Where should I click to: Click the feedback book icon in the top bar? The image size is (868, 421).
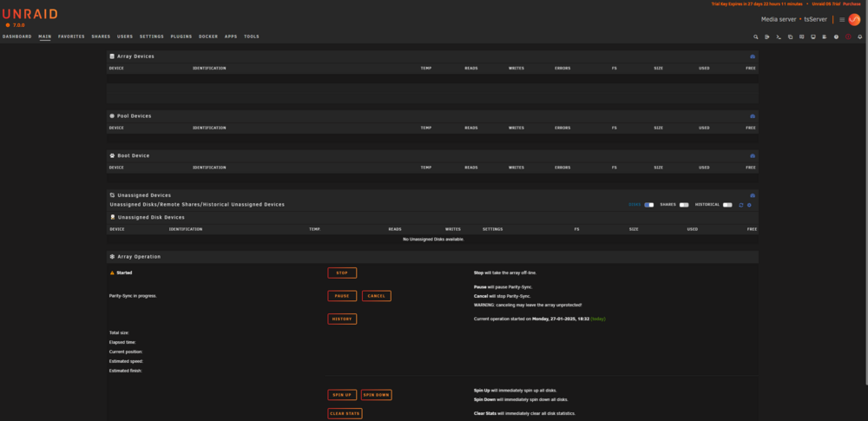coord(801,36)
